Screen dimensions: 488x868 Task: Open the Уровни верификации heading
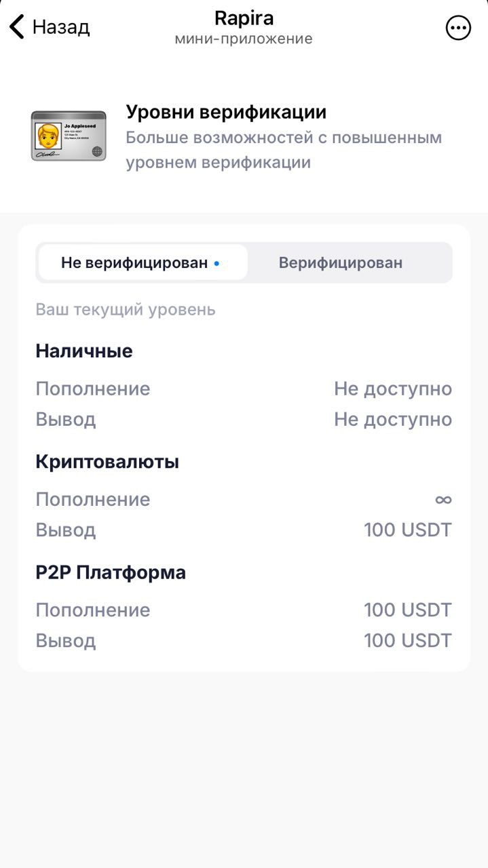pos(226,111)
